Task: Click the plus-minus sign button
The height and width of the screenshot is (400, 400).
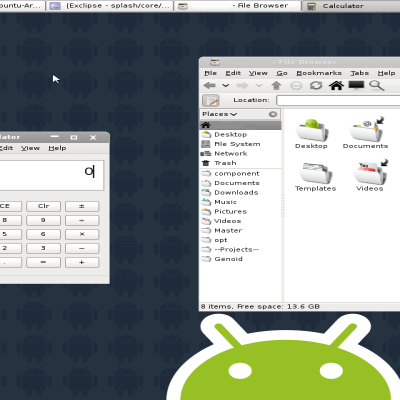Action: coord(82,206)
